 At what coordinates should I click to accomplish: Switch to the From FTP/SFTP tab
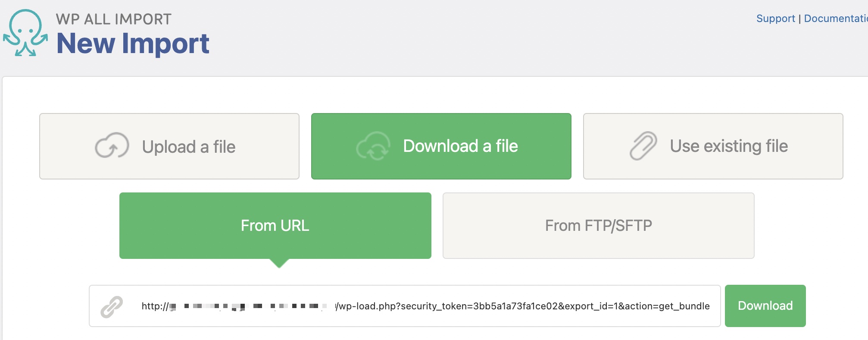click(x=598, y=226)
